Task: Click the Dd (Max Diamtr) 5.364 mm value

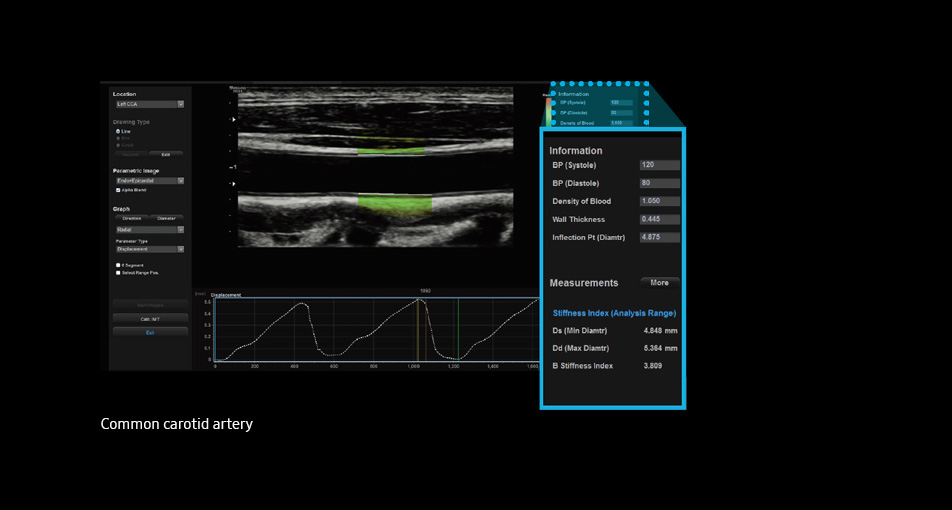Action: tap(660, 348)
